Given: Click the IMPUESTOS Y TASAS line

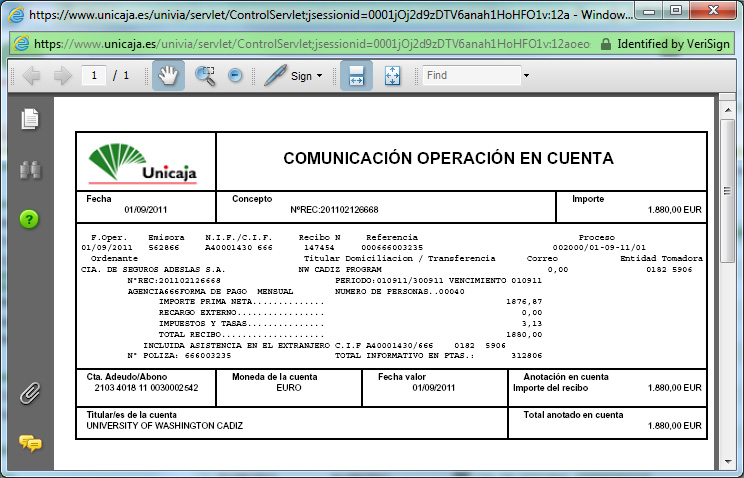Looking at the screenshot, I should 350,323.
